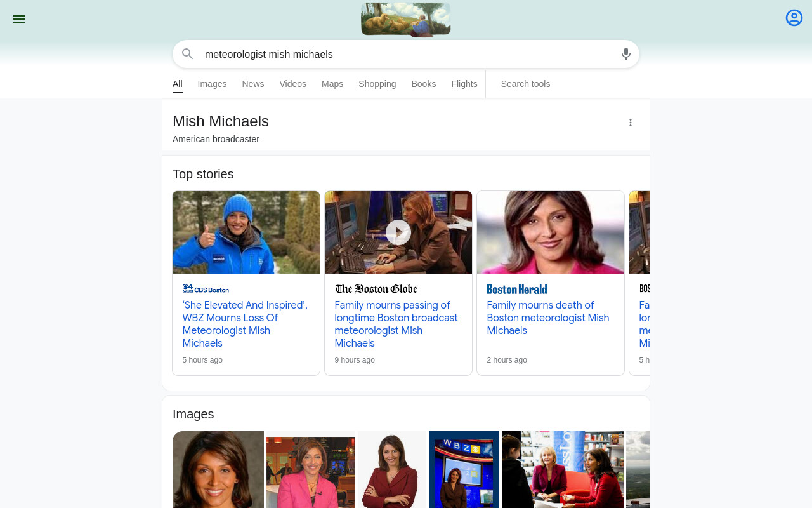Click the search magnifier icon
This screenshot has width=812, height=508.
(x=187, y=54)
